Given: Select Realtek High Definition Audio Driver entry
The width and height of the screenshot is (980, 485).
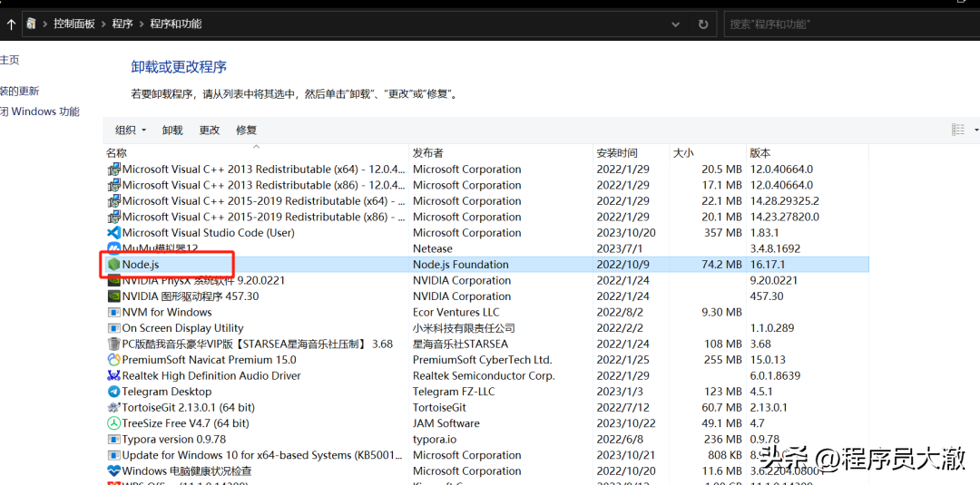Looking at the screenshot, I should click(x=211, y=376).
